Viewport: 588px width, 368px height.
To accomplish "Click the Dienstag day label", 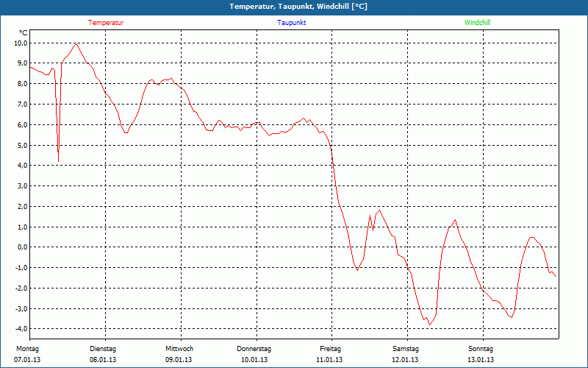I will (x=103, y=349).
